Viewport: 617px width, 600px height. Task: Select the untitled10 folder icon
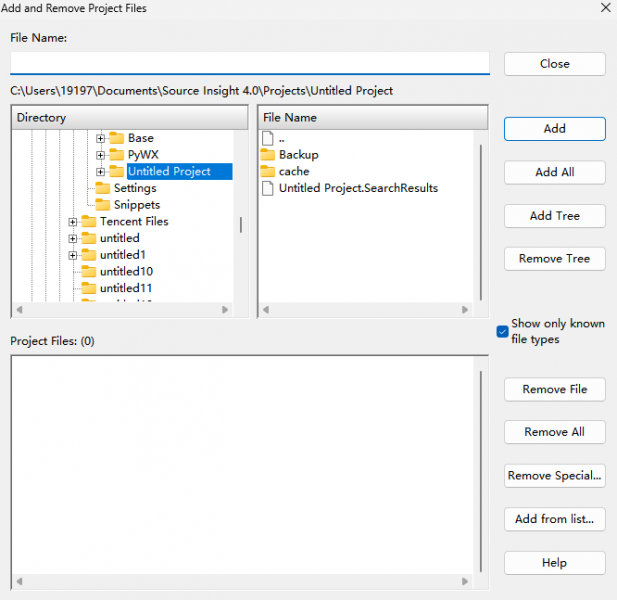click(89, 271)
